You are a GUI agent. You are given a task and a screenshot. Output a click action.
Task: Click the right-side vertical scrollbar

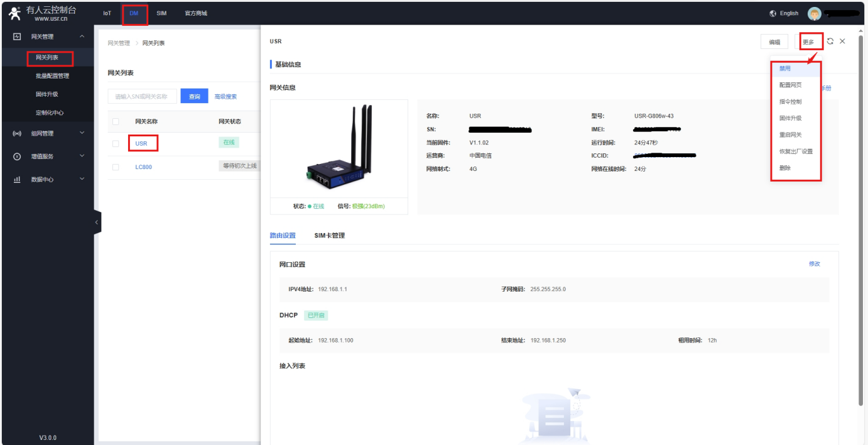(861, 214)
